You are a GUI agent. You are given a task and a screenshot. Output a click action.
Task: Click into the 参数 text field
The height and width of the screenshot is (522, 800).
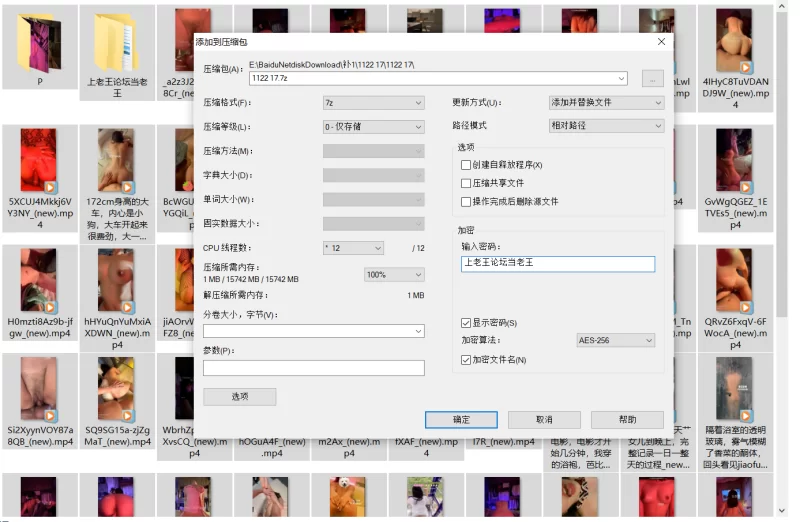313,368
